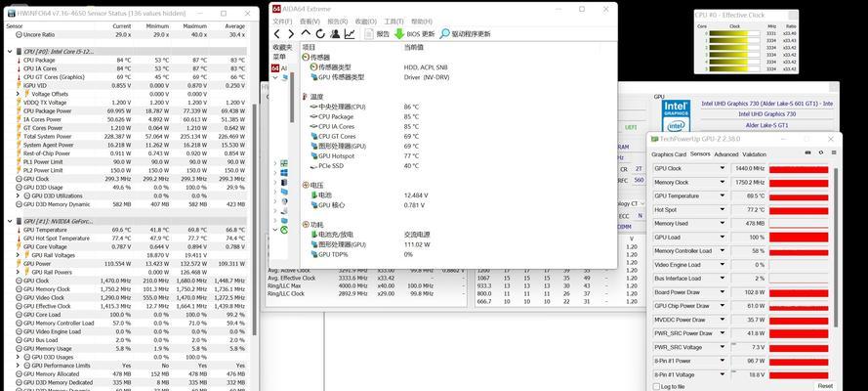Click the AIDA64 报告 report button
The height and width of the screenshot is (391, 868).
click(x=377, y=34)
